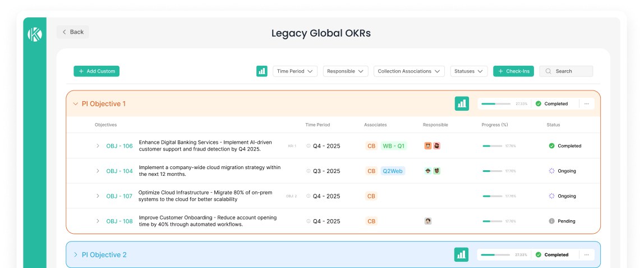Click the Ongoing status icon for OBJ - 104
The image size is (644, 268).
point(551,171)
